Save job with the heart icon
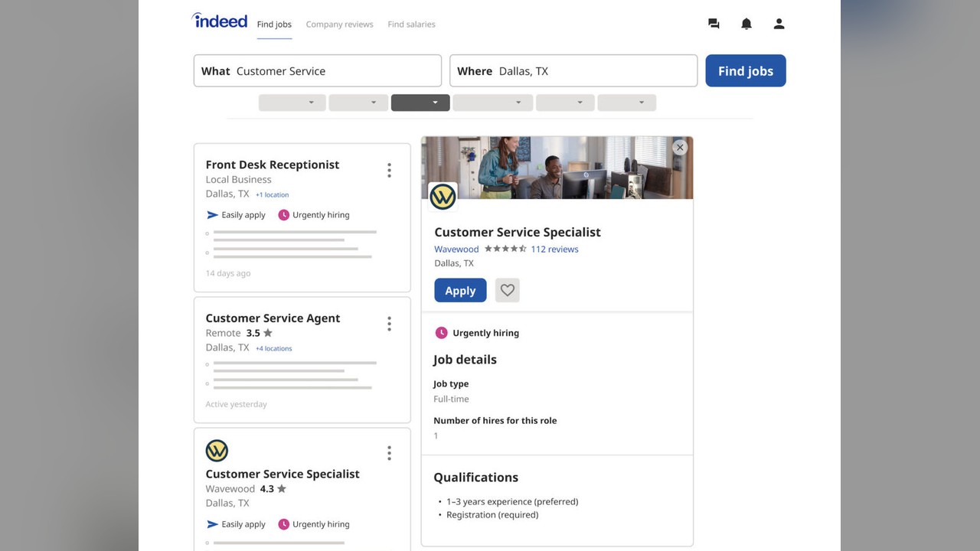 coord(507,291)
